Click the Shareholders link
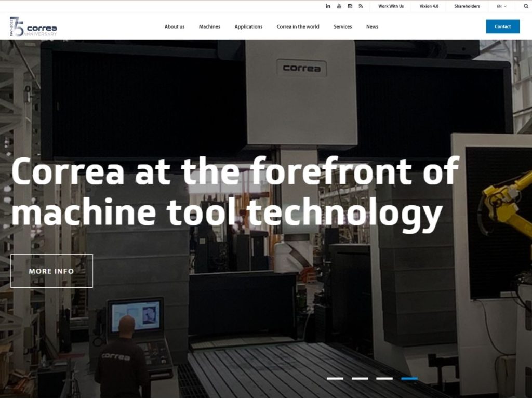Screen dimensions: 532x399 pyautogui.click(x=467, y=6)
